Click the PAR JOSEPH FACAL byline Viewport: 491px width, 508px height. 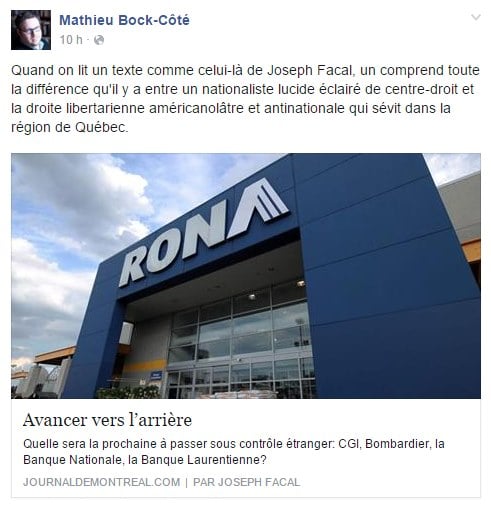point(247,482)
